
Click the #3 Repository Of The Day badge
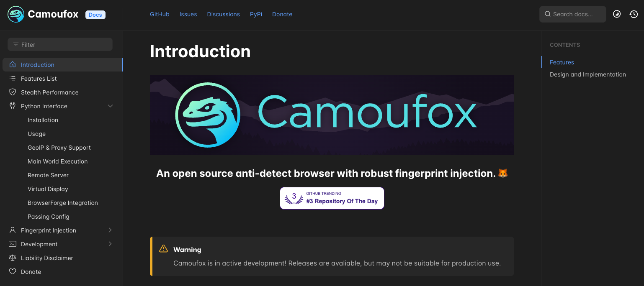click(332, 198)
